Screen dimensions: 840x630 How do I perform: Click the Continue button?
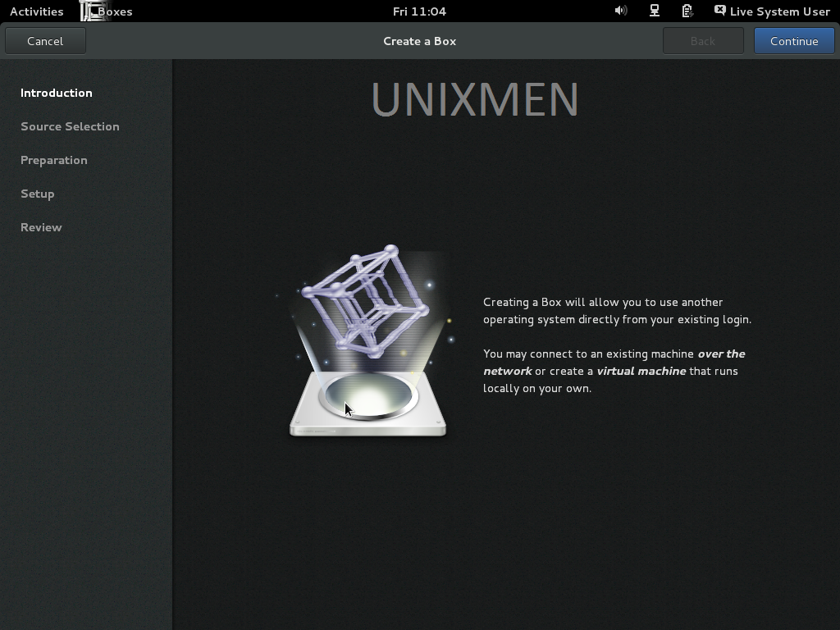tap(794, 41)
